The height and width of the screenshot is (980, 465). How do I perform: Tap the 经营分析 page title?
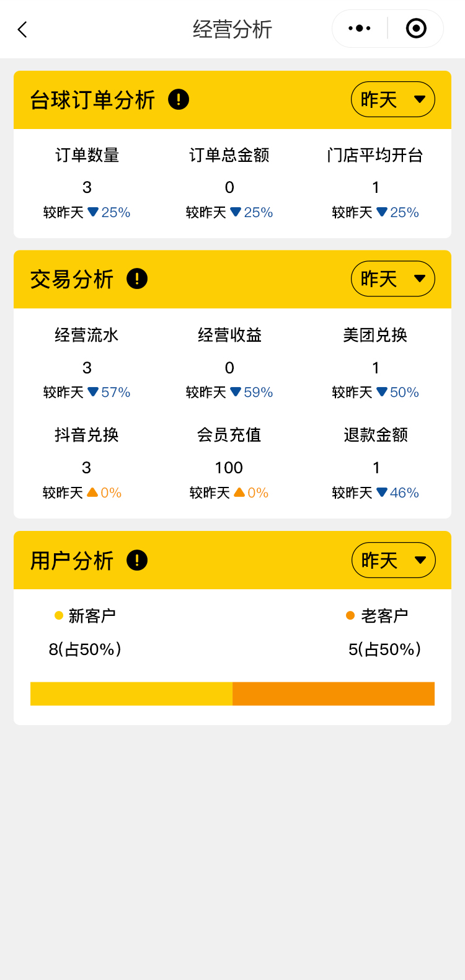(232, 30)
